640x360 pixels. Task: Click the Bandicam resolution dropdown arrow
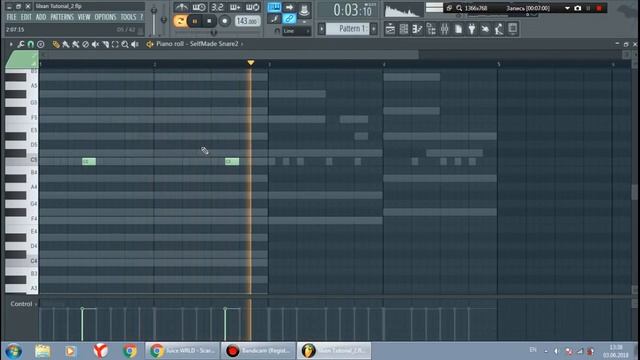[567, 8]
